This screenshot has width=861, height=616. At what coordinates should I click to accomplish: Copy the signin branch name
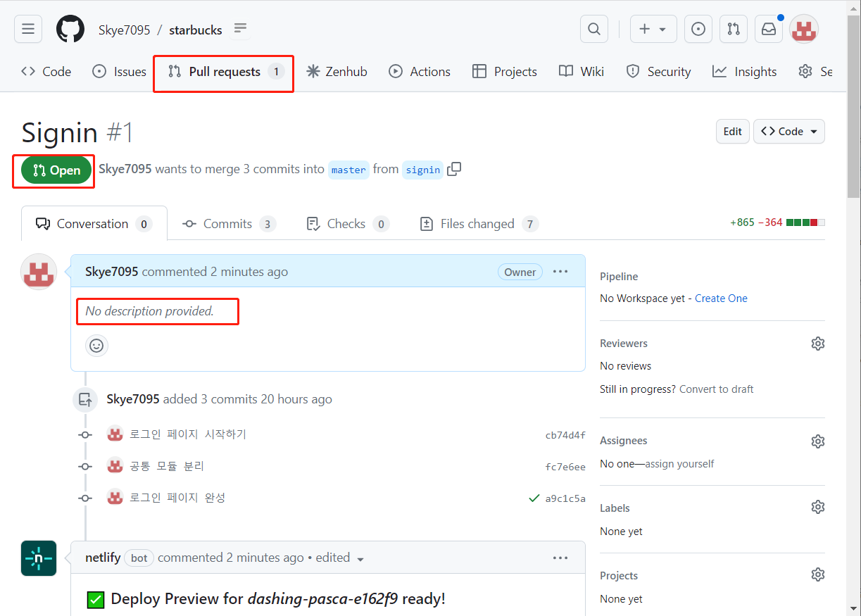coord(454,169)
